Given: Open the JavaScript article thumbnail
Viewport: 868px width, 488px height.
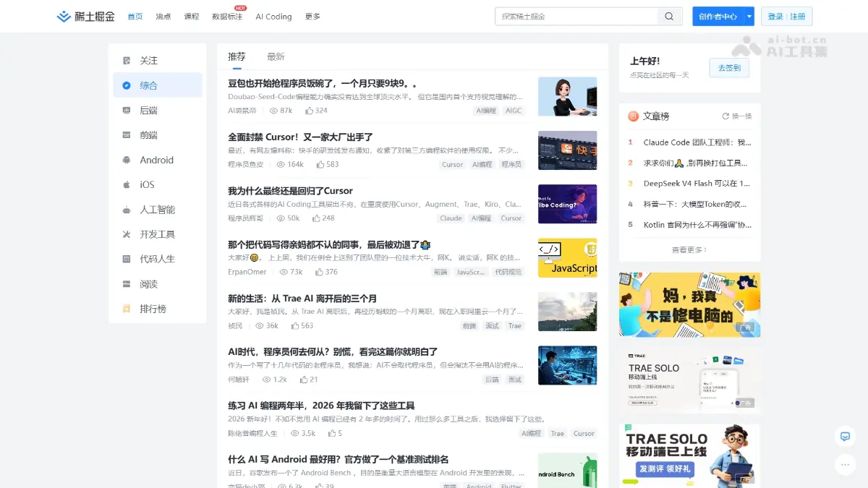Looking at the screenshot, I should coord(568,258).
